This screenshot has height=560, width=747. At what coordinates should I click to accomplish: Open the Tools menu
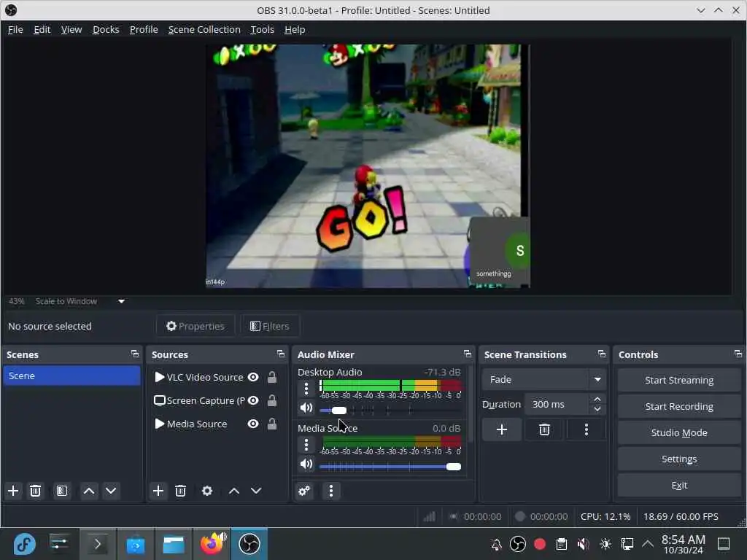click(263, 29)
